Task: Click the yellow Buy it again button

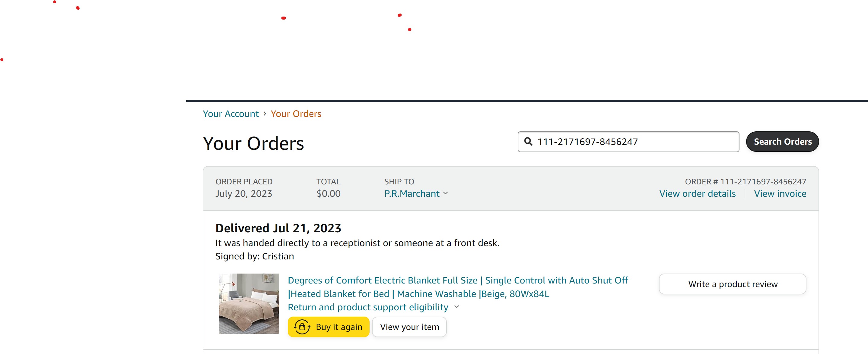Action: (x=329, y=327)
